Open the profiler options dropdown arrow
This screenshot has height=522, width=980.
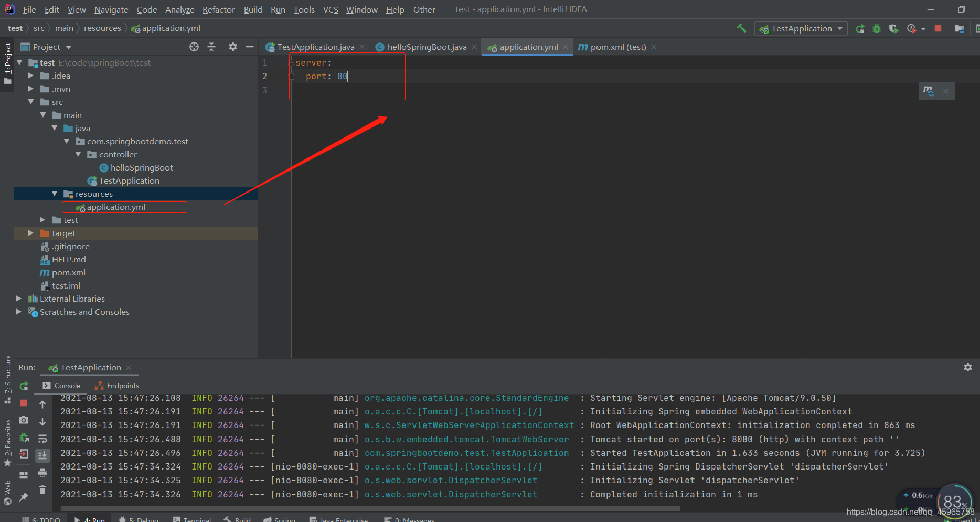click(x=923, y=29)
